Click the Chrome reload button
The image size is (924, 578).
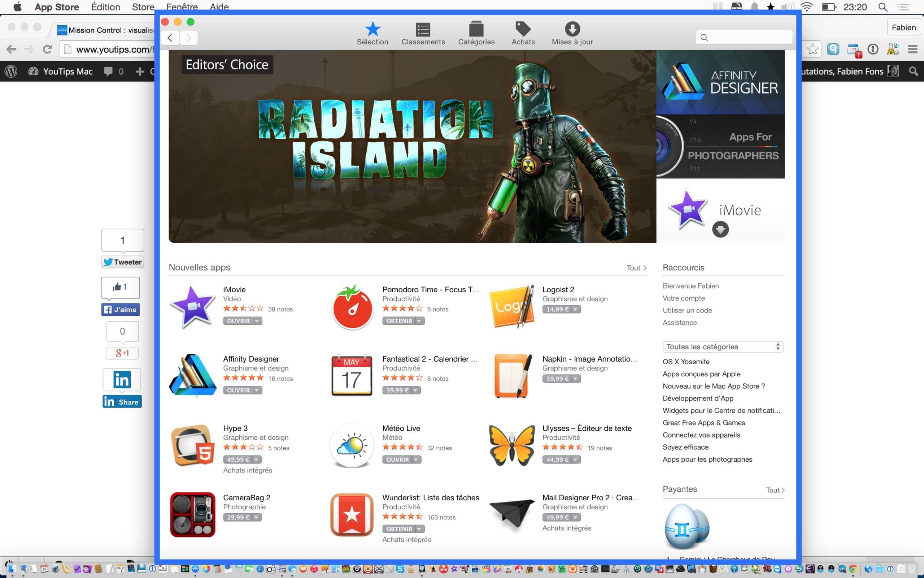click(x=47, y=49)
